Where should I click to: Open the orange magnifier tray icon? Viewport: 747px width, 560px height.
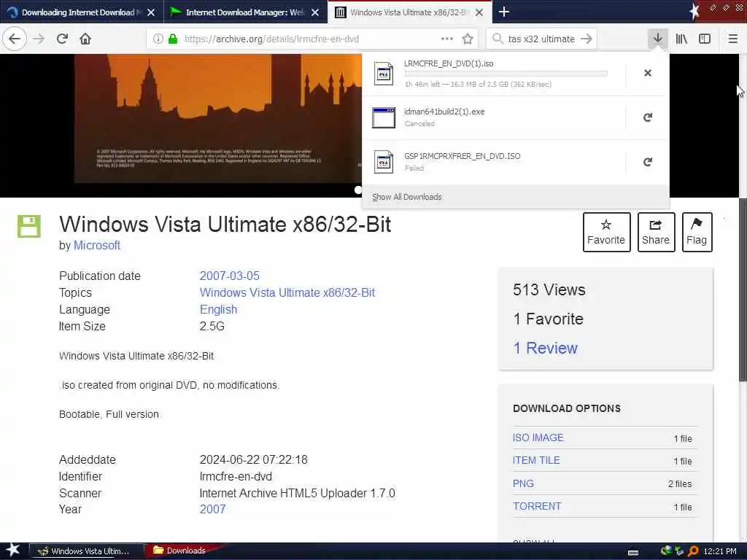[693, 551]
